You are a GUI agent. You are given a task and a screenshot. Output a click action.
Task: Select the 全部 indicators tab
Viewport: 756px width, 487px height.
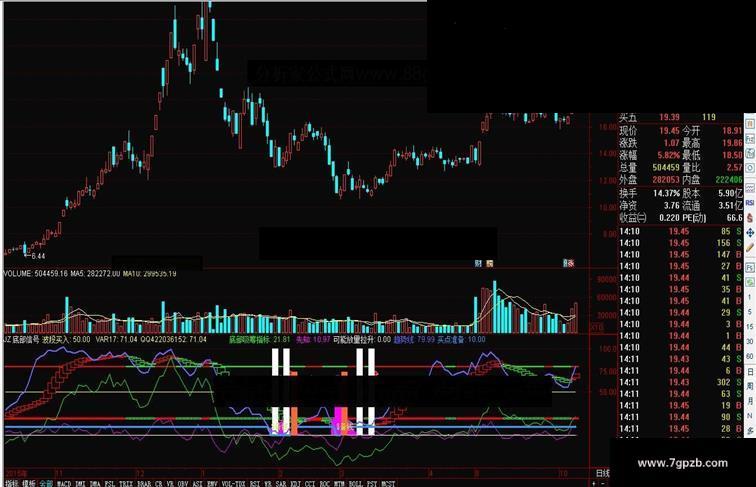[46, 483]
